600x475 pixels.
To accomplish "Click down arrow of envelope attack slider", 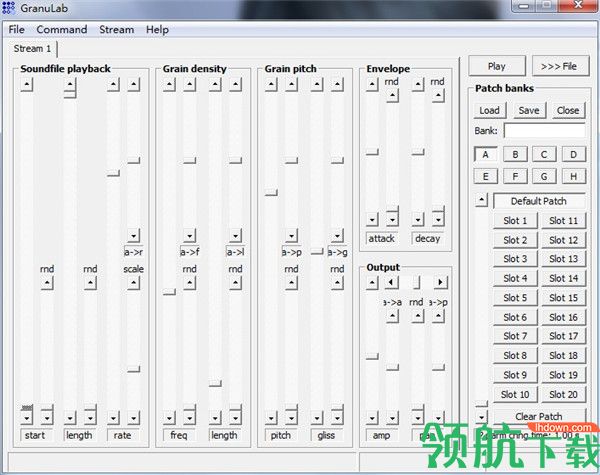I will pos(372,219).
